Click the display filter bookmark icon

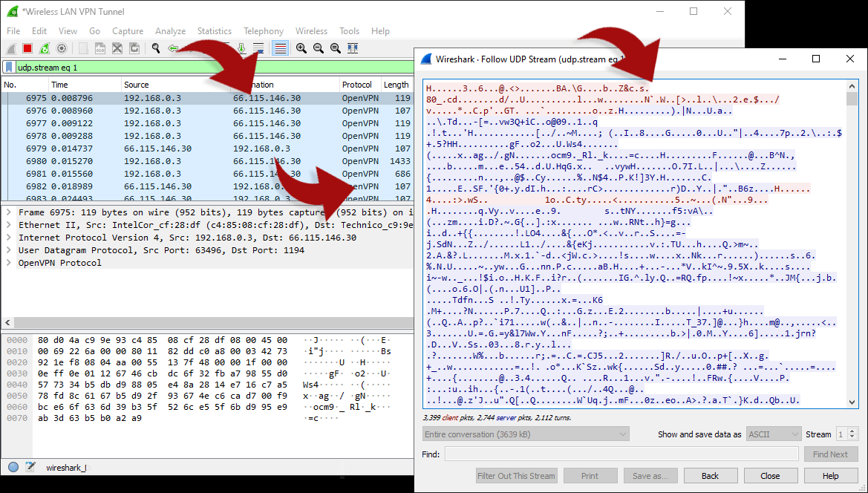point(10,68)
